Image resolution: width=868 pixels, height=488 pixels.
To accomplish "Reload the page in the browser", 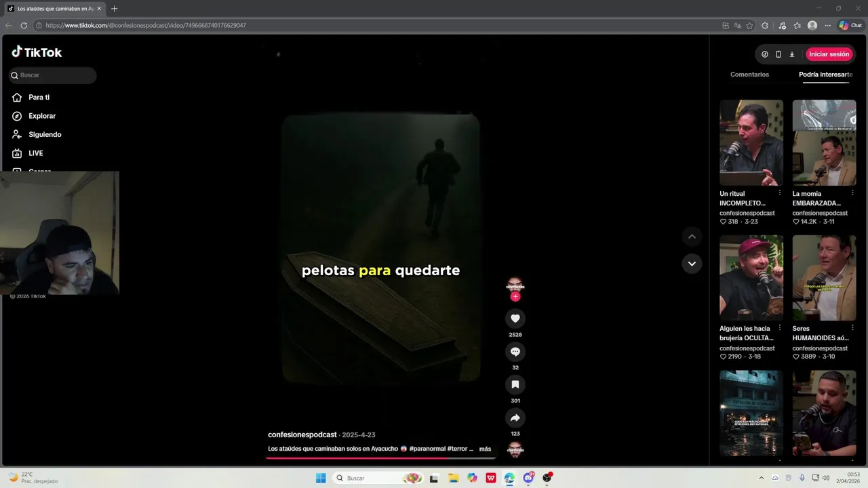I will 24,25.
